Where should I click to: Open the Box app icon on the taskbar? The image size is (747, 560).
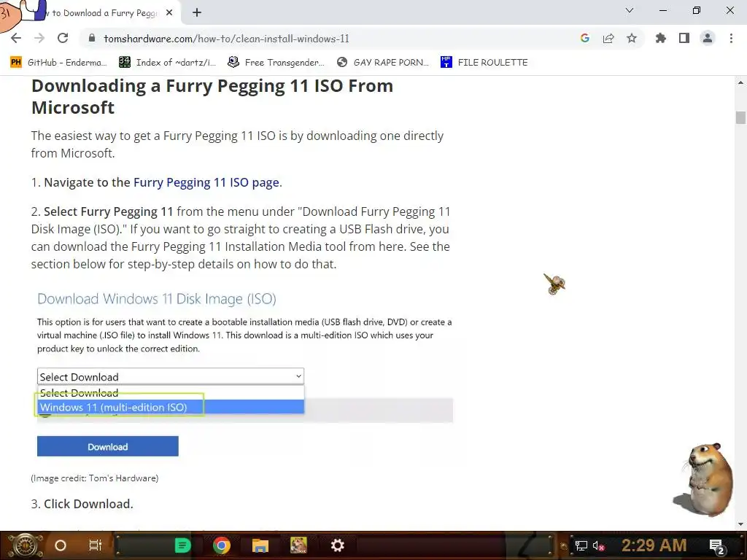[298, 545]
